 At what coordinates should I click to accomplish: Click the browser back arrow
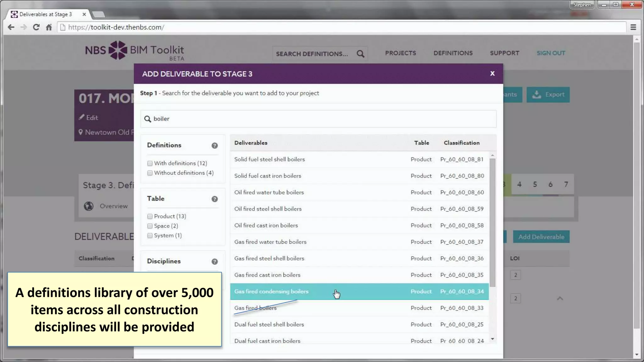pos(11,27)
